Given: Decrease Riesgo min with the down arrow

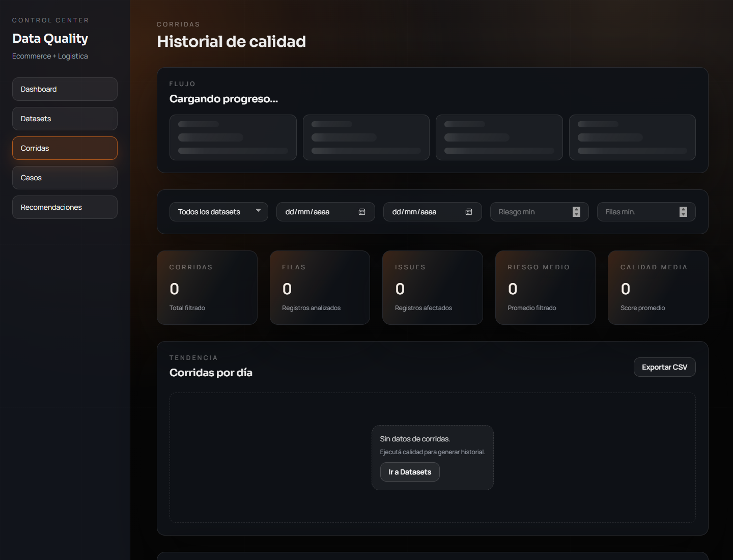Looking at the screenshot, I should click(576, 214).
